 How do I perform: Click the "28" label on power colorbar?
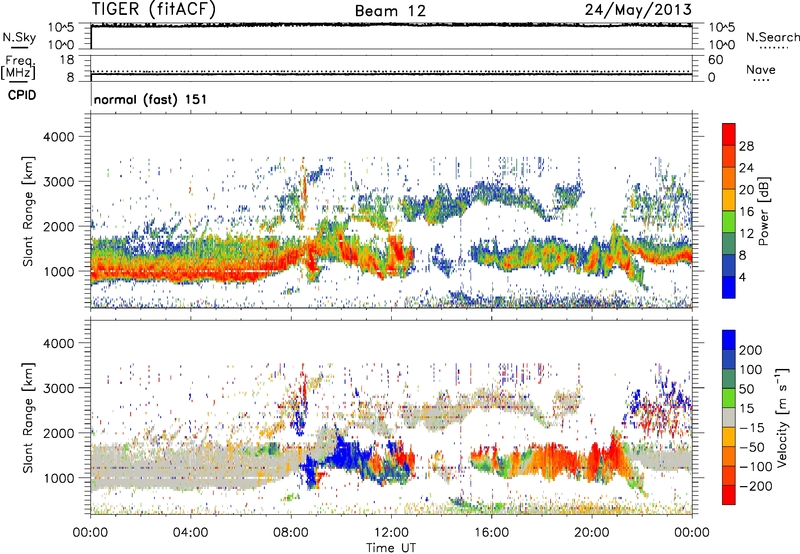pyautogui.click(x=746, y=146)
